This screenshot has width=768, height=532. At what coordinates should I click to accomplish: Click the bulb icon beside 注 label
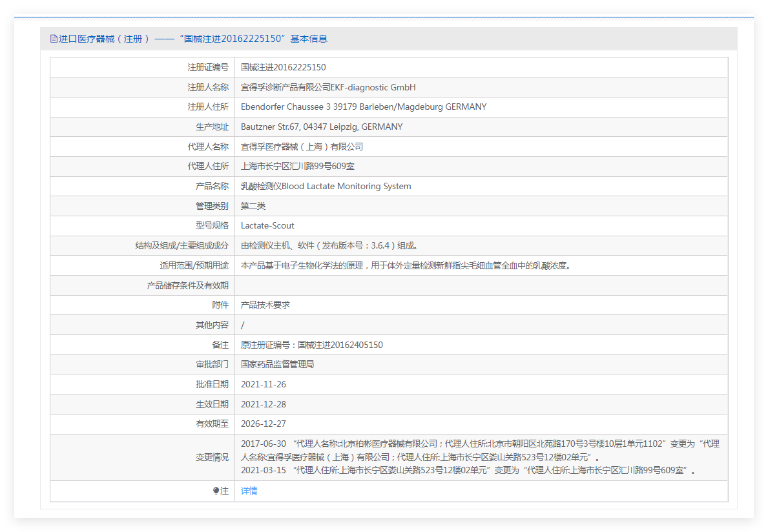click(216, 491)
